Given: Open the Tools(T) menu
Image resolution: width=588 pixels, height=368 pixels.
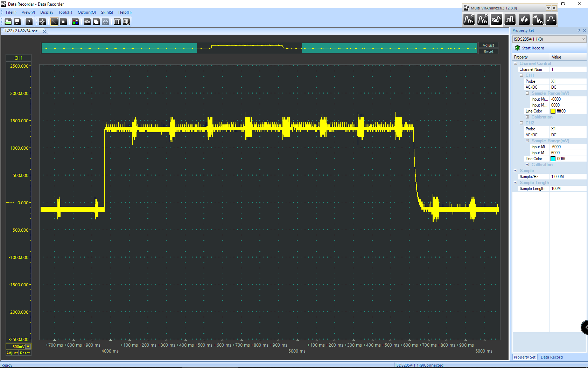Looking at the screenshot, I should (x=65, y=12).
